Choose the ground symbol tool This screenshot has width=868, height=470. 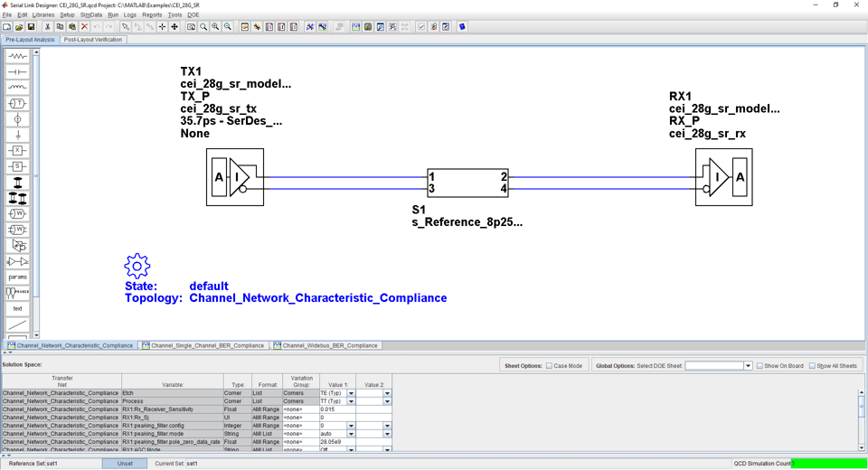pyautogui.click(x=17, y=136)
